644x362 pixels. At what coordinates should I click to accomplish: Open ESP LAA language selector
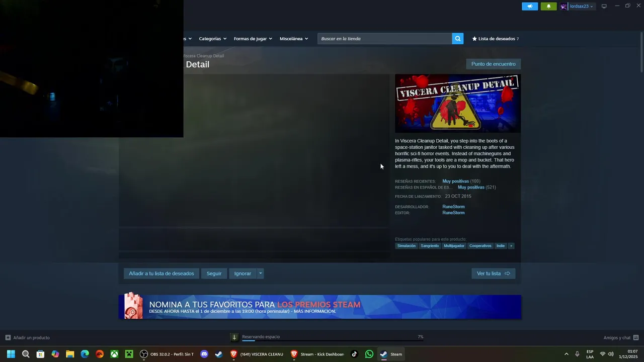tap(590, 354)
